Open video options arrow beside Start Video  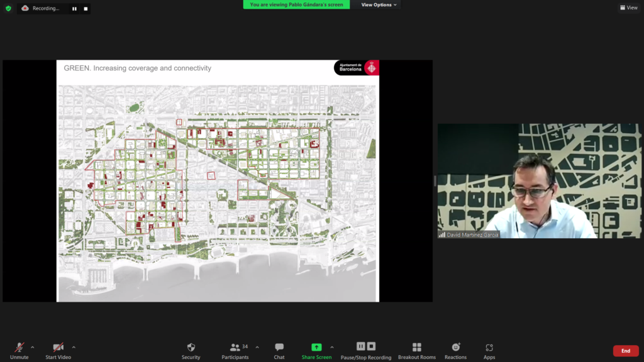point(74,347)
